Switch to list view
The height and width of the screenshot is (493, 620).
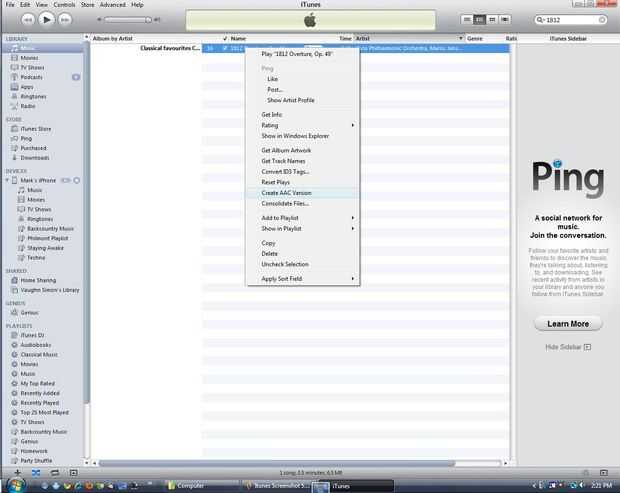(x=467, y=19)
